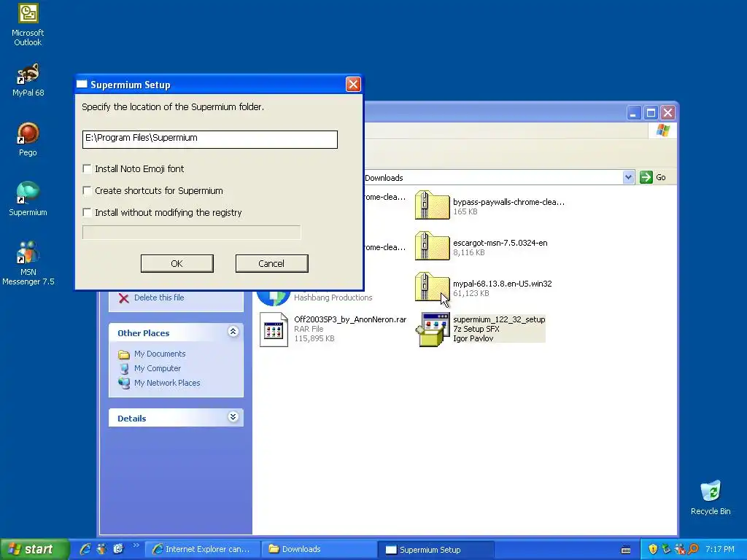Select the mypal-68.13.8.en-US.win32 zip icon
The height and width of the screenshot is (560, 747).
[432, 287]
